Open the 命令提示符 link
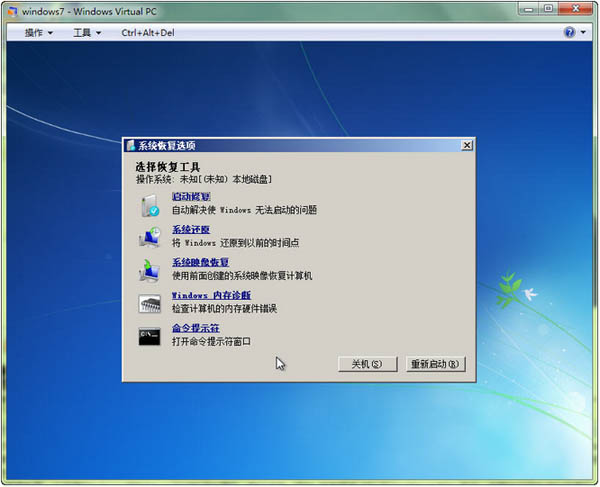600x487 pixels. click(195, 328)
